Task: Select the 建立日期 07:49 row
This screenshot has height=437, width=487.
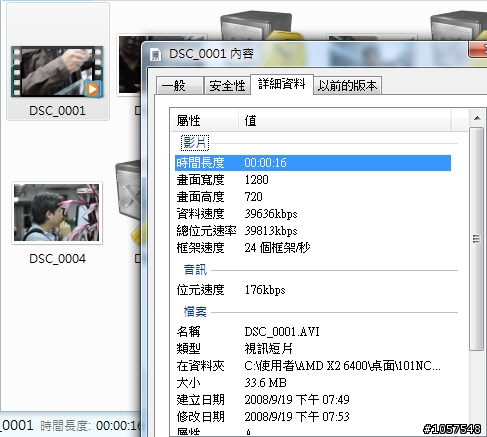Action: click(x=313, y=399)
